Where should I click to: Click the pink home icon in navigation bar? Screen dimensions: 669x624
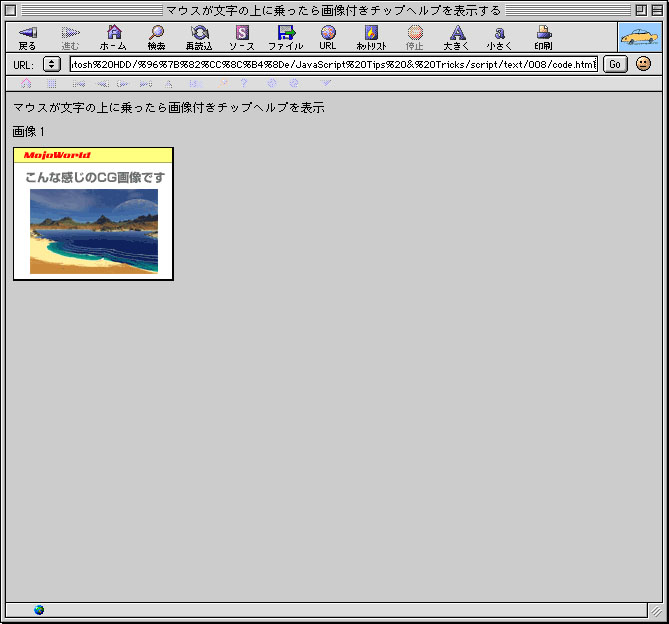click(26, 83)
